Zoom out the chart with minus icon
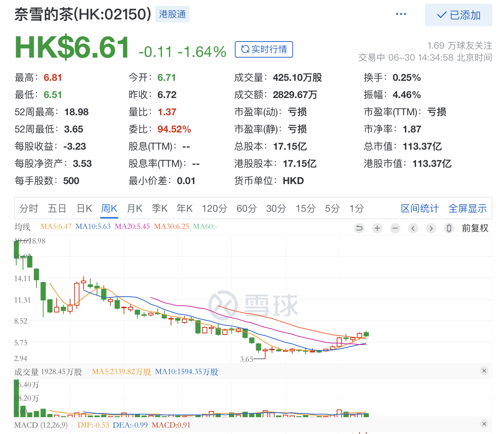Screen dimensions: 504x434 395,228
